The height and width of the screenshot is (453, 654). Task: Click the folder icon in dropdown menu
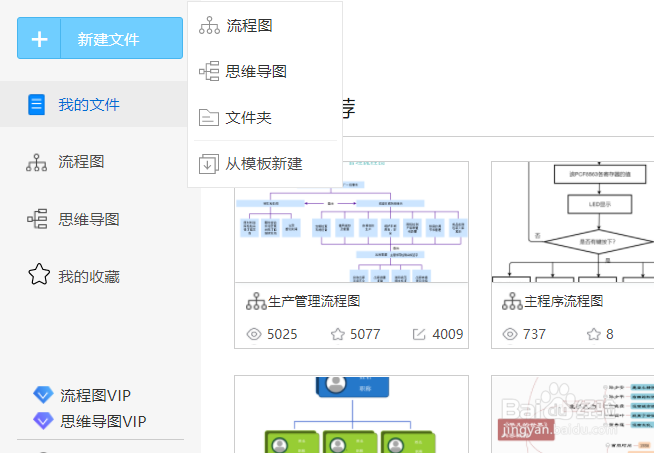[209, 118]
